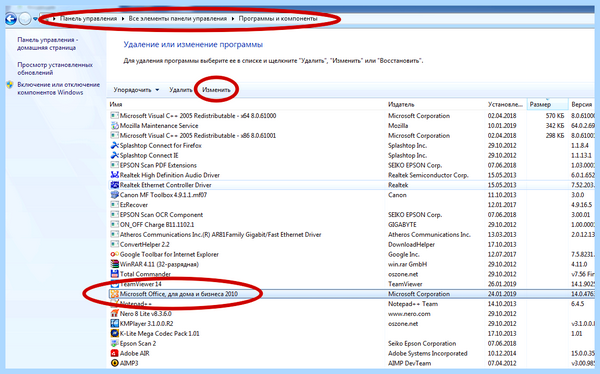Click the ConvertHelper 2.2 icon
The image size is (600, 374).
pos(114,244)
